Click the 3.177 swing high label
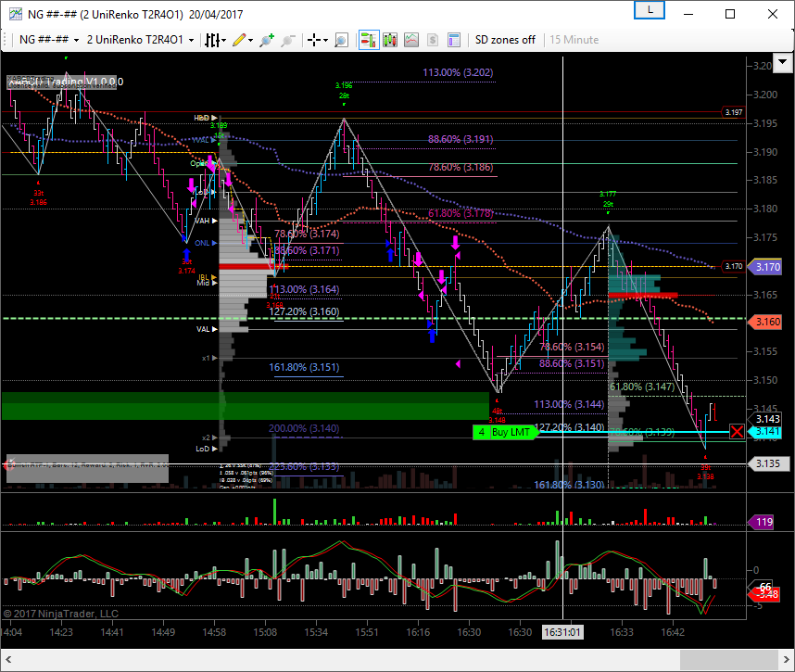The image size is (795, 672). (608, 194)
